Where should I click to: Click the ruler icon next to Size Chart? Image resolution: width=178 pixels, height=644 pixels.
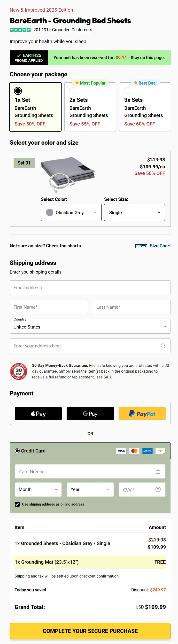[141, 246]
